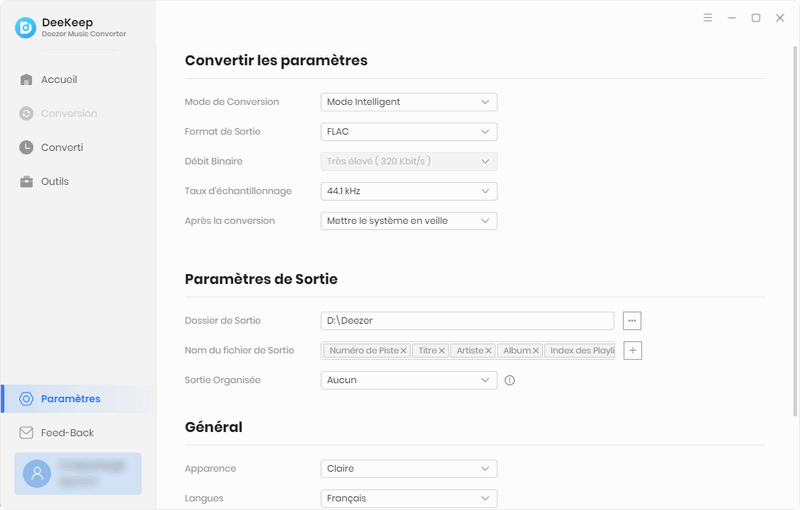The height and width of the screenshot is (510, 800).
Task: Expand the Mode de Conversion dropdown
Action: pyautogui.click(x=409, y=102)
